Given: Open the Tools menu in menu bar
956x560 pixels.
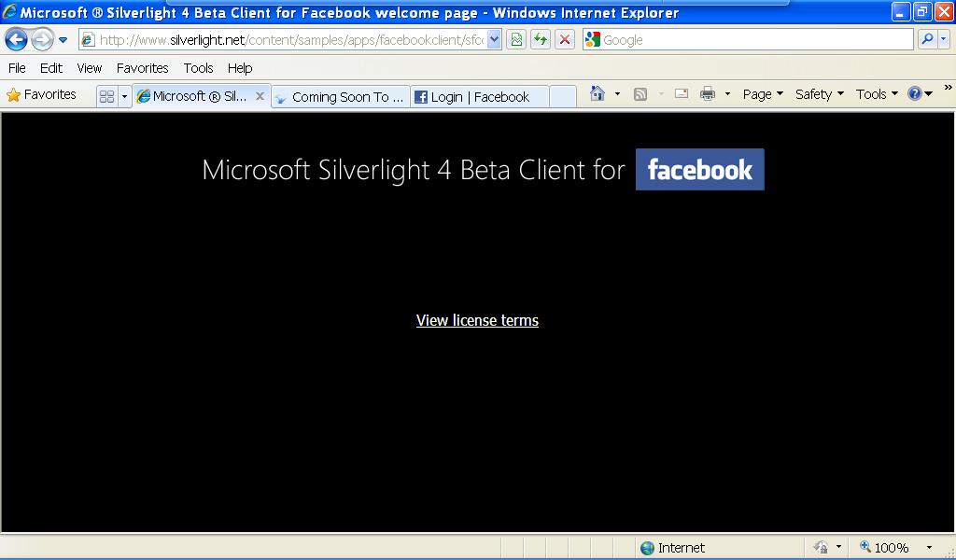Looking at the screenshot, I should [x=198, y=68].
